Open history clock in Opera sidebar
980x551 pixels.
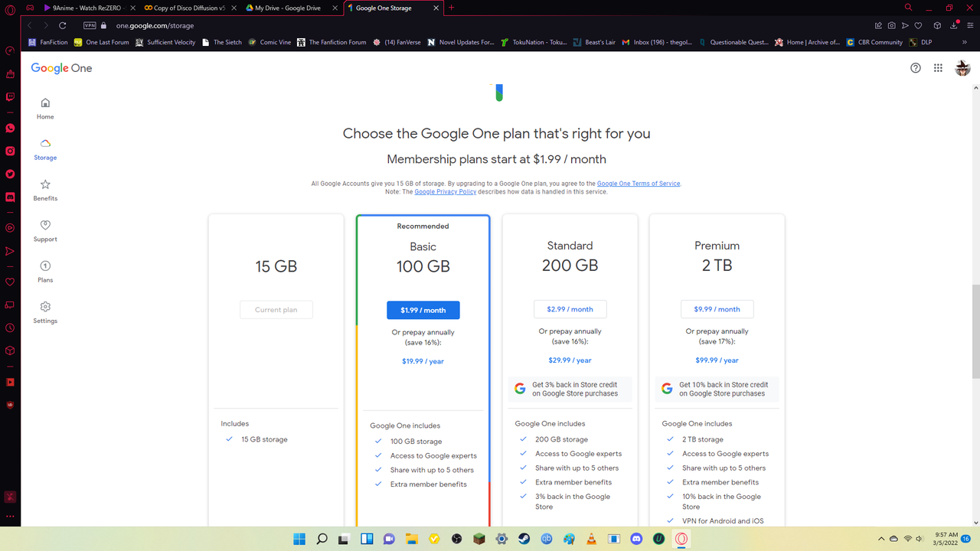pyautogui.click(x=10, y=328)
